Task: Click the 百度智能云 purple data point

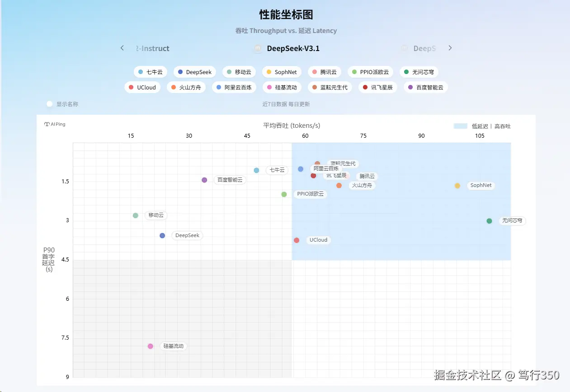Action: pyautogui.click(x=204, y=180)
